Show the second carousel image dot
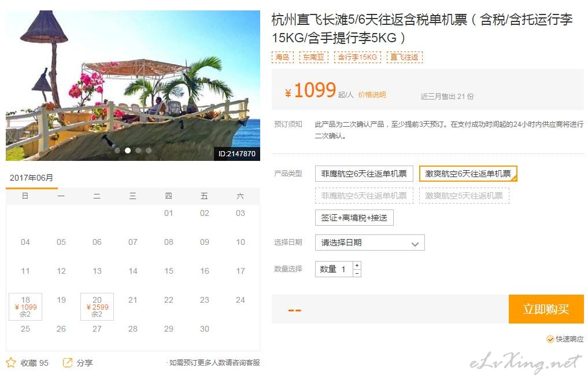 [x=128, y=150]
